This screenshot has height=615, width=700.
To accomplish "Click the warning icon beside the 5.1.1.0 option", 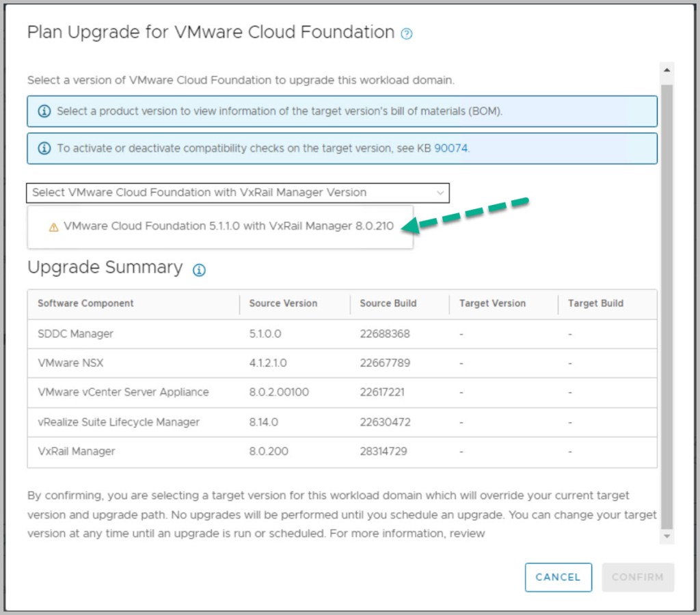I will click(x=54, y=228).
